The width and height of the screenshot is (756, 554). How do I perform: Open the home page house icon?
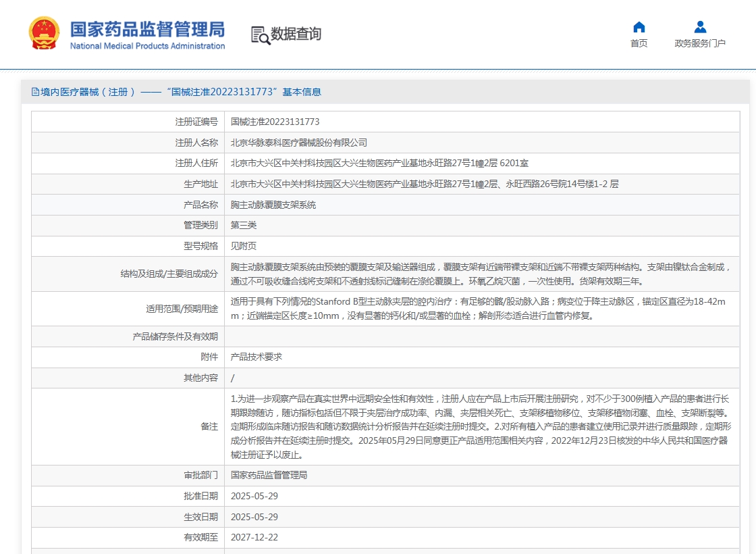(x=639, y=26)
